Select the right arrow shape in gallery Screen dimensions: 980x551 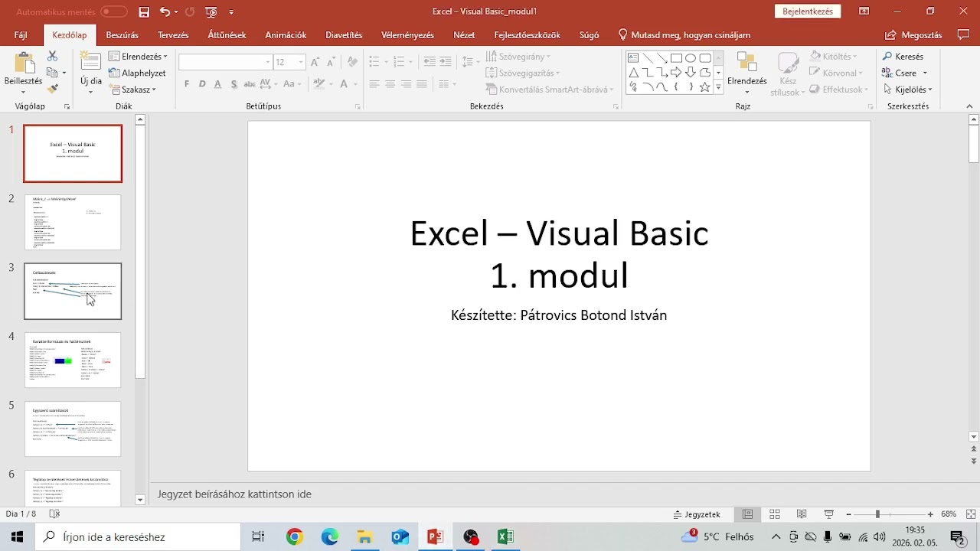(x=676, y=73)
